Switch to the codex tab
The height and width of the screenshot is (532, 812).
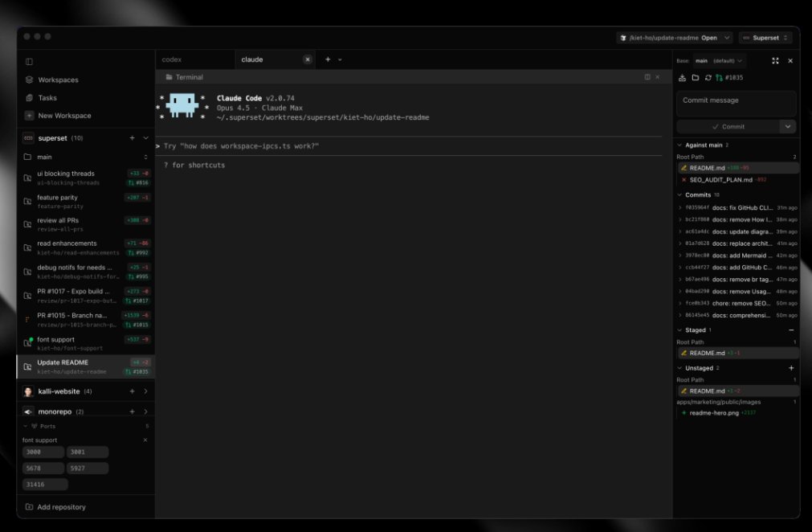[x=194, y=59]
